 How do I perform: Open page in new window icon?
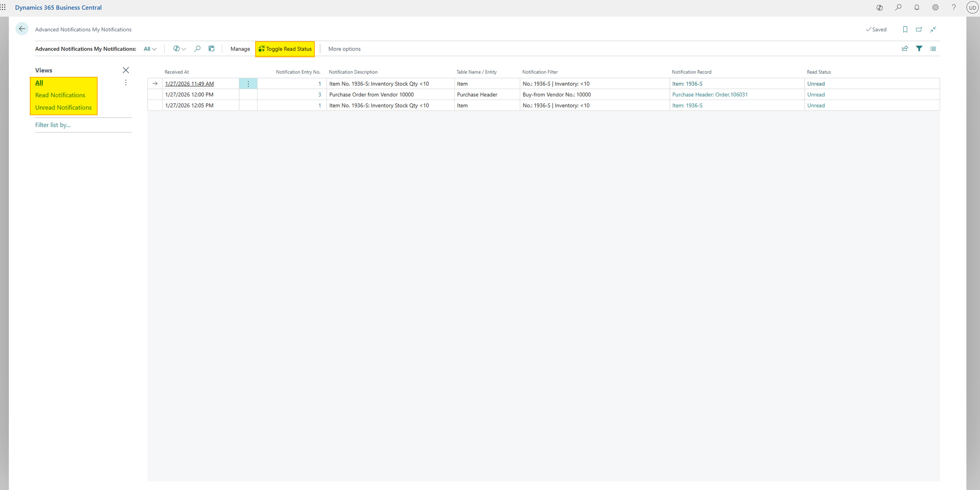919,29
